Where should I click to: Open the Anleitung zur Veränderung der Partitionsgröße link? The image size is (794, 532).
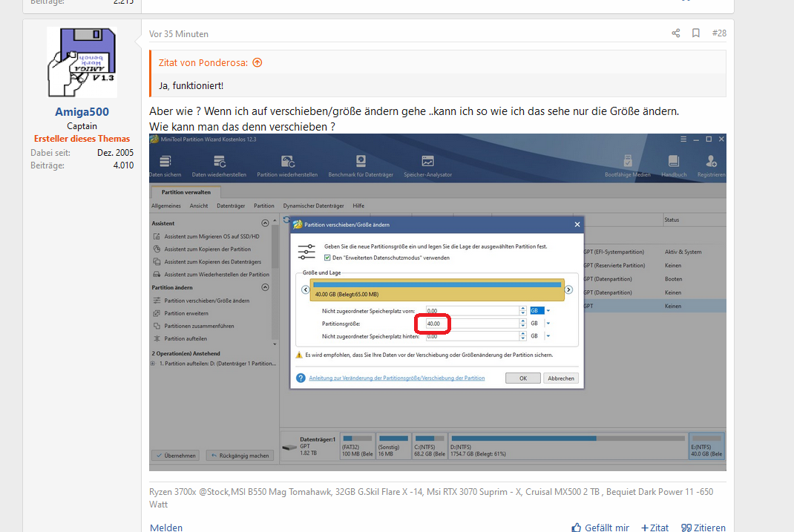[x=396, y=378]
